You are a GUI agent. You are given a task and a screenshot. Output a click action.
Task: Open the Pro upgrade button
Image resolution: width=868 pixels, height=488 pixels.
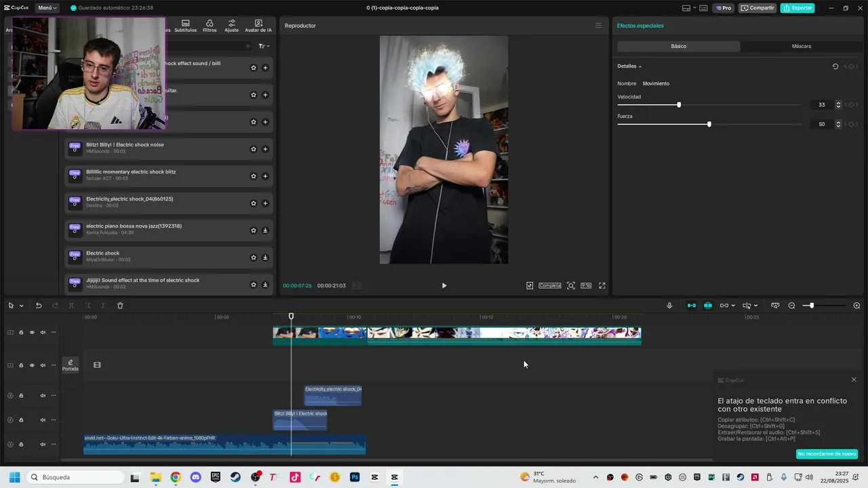tap(724, 8)
